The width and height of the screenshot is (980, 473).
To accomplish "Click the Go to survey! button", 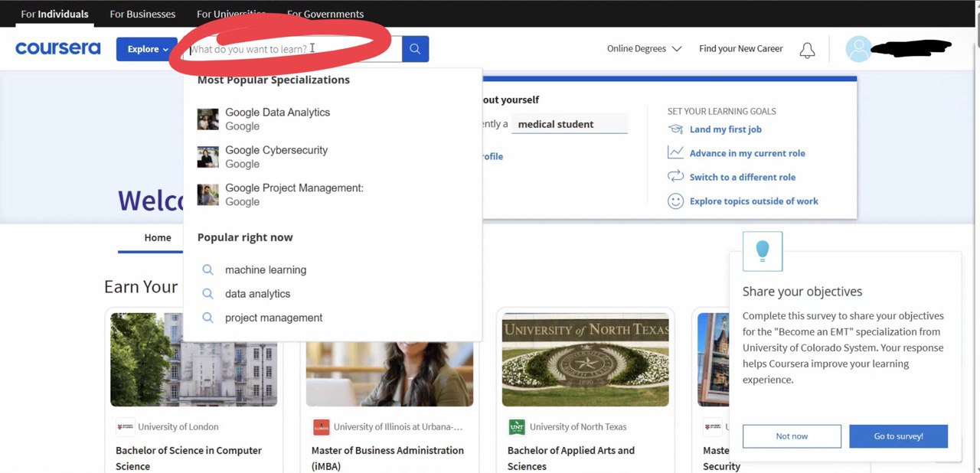I will pyautogui.click(x=899, y=436).
